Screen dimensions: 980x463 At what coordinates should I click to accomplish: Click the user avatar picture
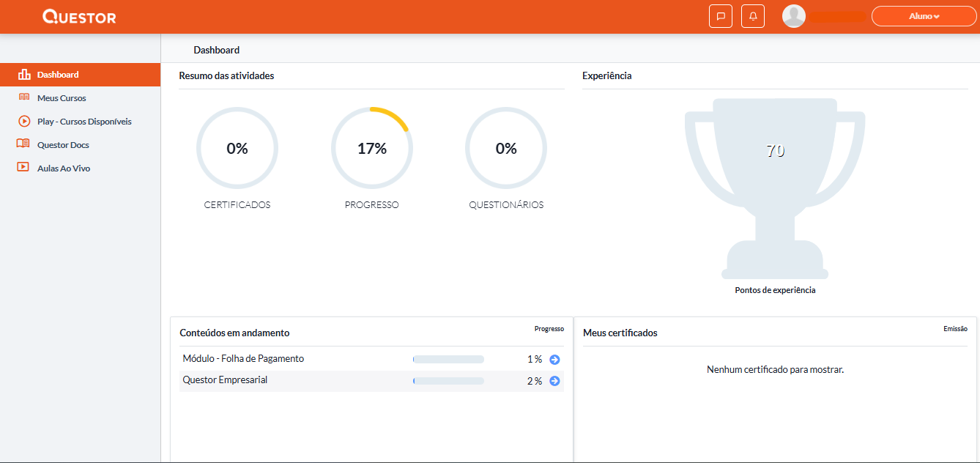[794, 16]
